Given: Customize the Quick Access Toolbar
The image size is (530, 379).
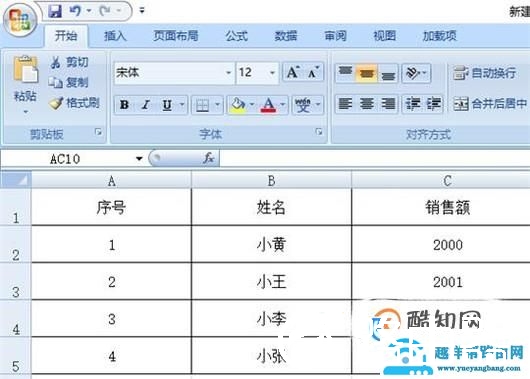Looking at the screenshot, I should pos(142,11).
